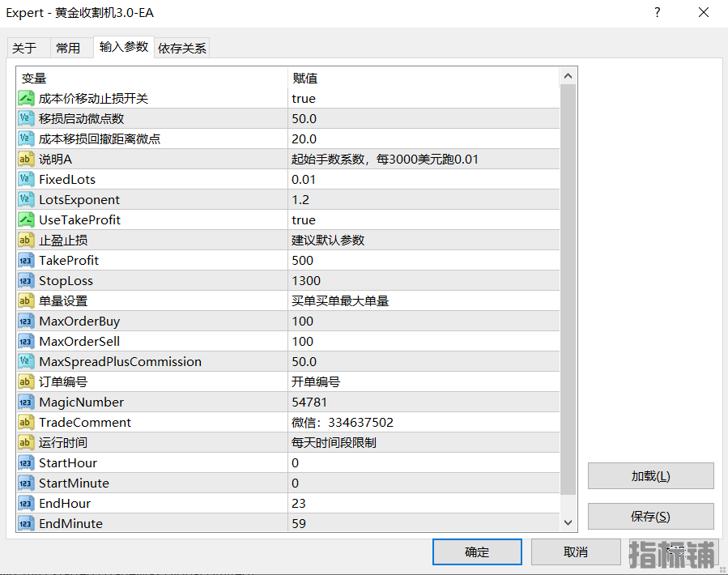Click the boolean icon beside UseTakeProfit

tap(26, 219)
